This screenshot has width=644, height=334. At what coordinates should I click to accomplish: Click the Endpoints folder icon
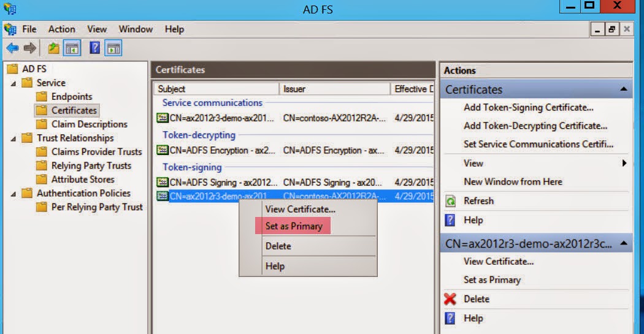(42, 96)
